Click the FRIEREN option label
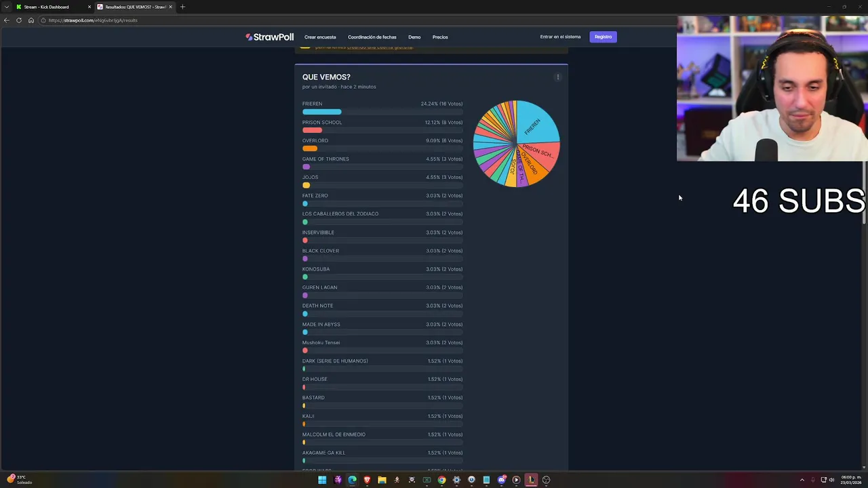Image resolution: width=868 pixels, height=488 pixels. click(312, 104)
